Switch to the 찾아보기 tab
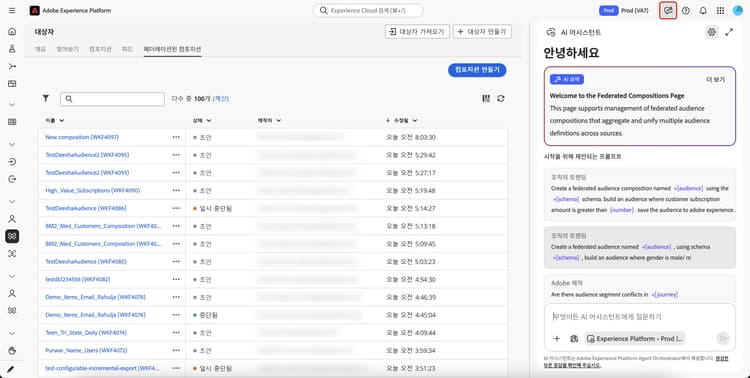The width and height of the screenshot is (750, 378). [67, 49]
